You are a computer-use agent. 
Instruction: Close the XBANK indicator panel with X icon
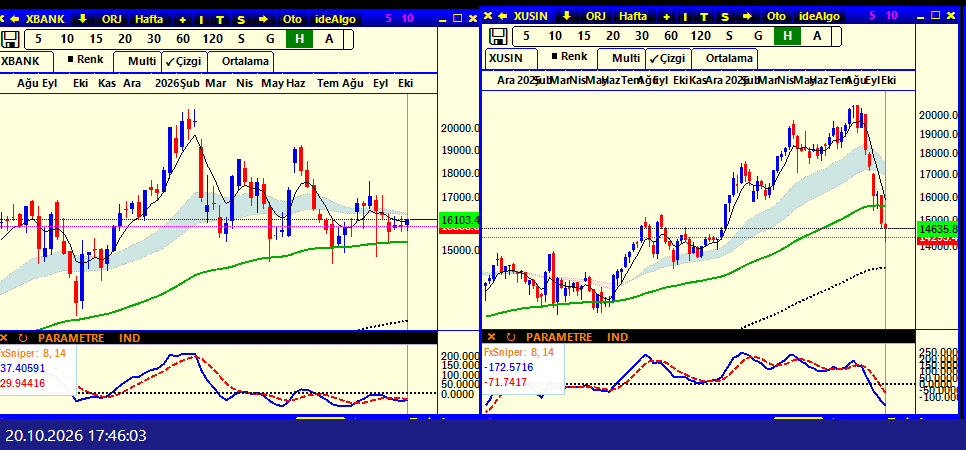[x=4, y=338]
